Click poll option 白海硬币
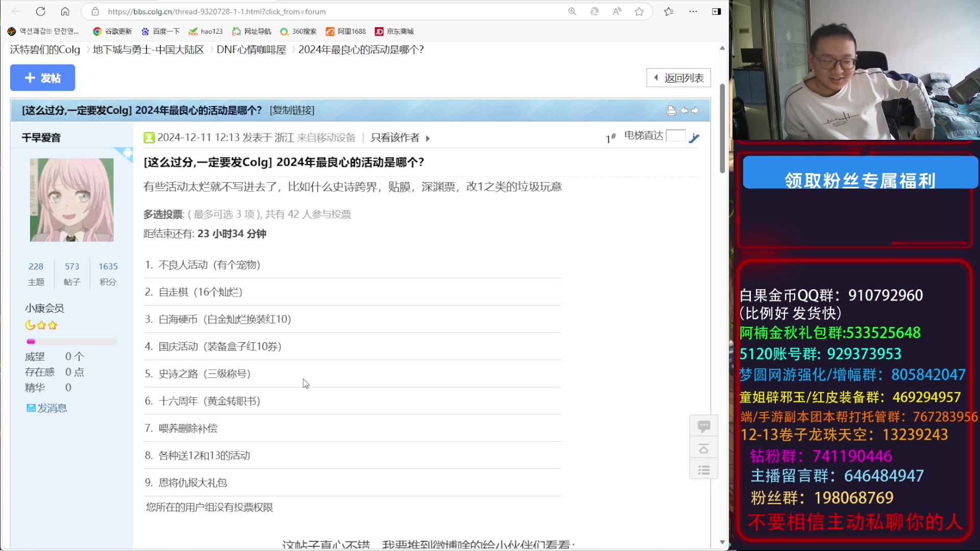 [225, 319]
